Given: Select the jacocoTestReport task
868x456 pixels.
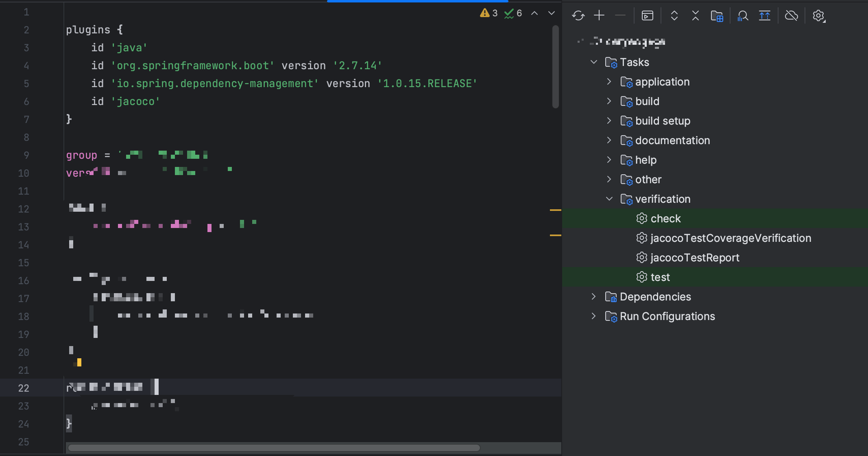Looking at the screenshot, I should [x=695, y=258].
